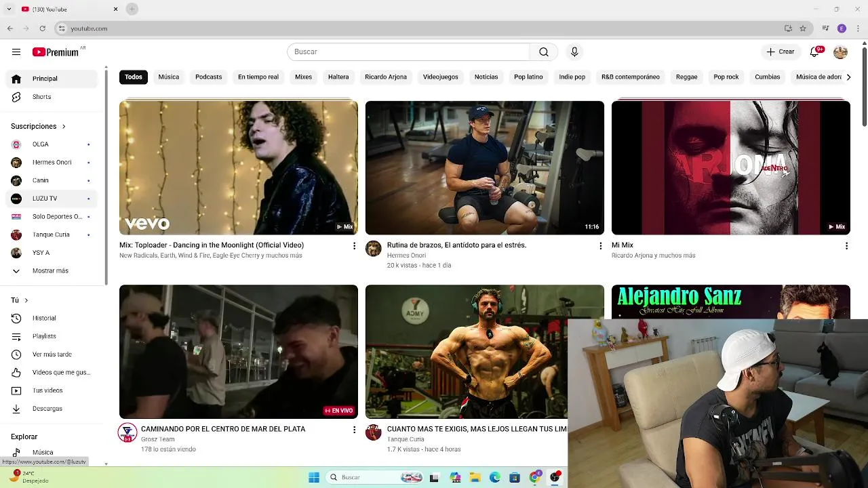The image size is (868, 488).
Task: Open File Explorer from taskbar
Action: click(475, 477)
